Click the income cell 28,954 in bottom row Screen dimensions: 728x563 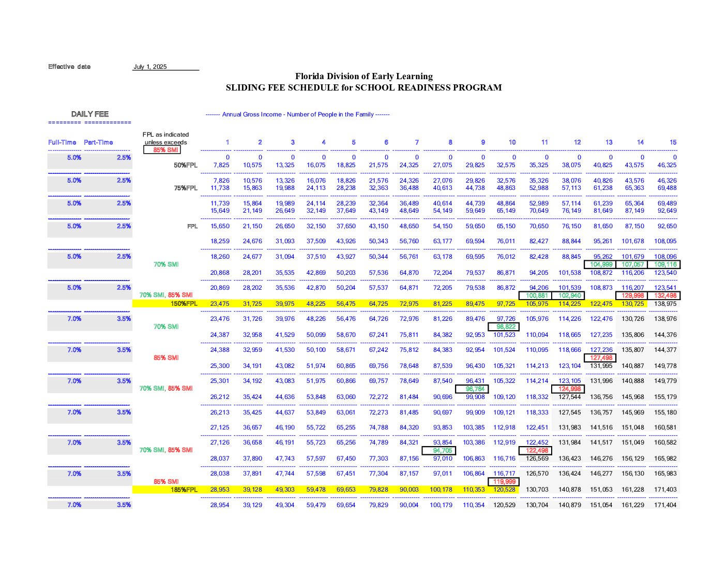click(220, 505)
